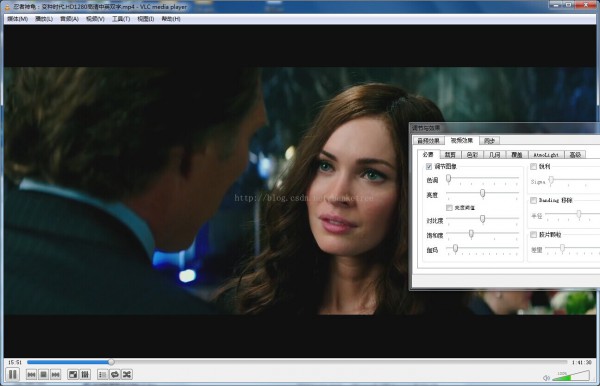Open the 工具(T) menu
Screen dimensions: 600x386
coord(121,19)
